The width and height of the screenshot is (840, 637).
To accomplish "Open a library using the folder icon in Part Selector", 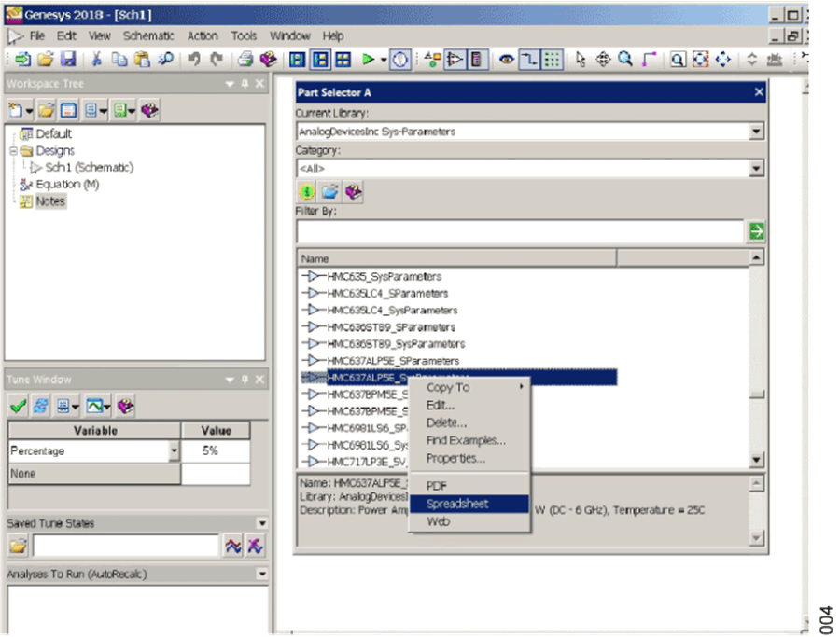I will coord(329,192).
